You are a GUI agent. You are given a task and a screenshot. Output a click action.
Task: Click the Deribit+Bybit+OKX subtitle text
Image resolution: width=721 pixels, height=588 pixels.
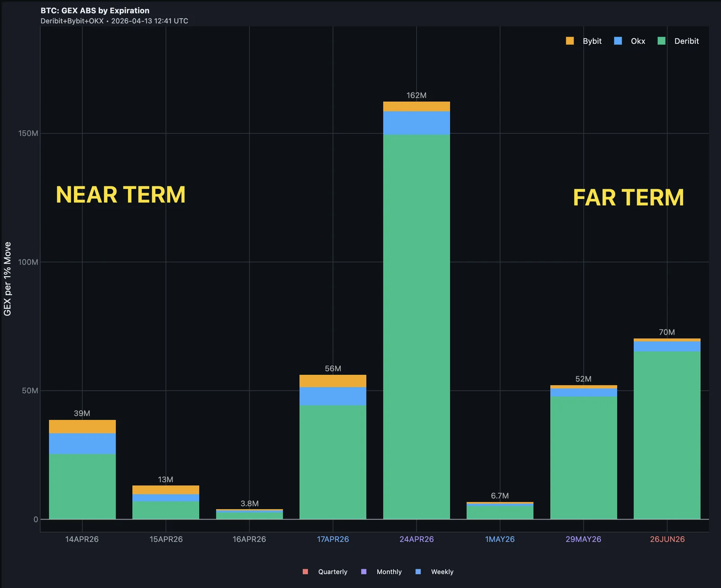coord(114,21)
